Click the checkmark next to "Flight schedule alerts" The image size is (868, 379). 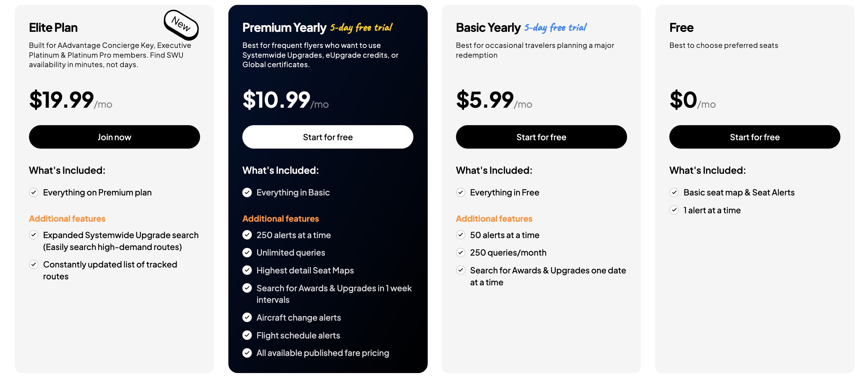[247, 335]
